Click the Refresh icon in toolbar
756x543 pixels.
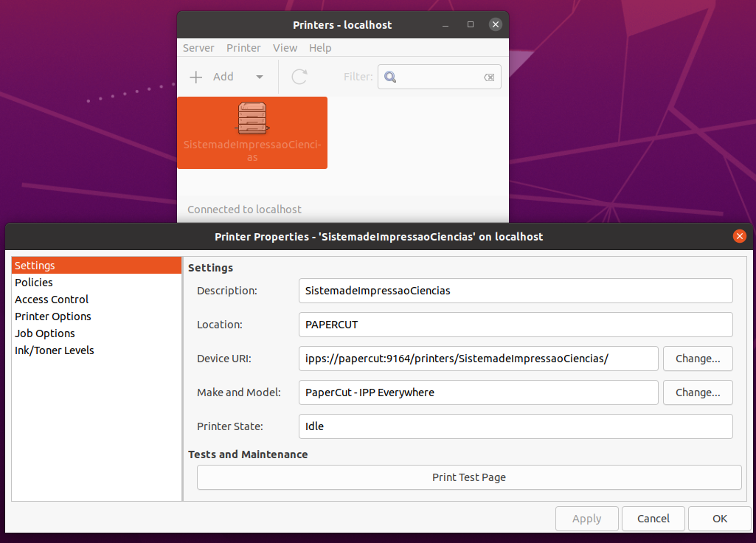[299, 77]
